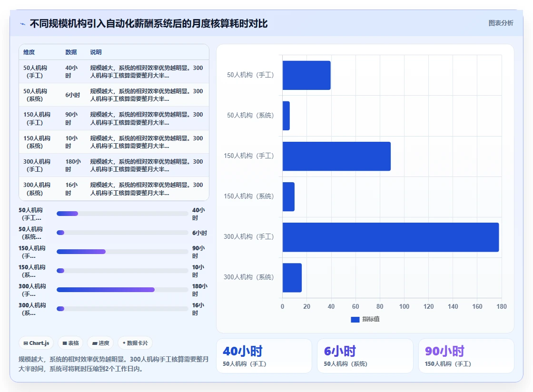Select the Chart.js tag
Viewport: 533px width, 392px height.
36,343
